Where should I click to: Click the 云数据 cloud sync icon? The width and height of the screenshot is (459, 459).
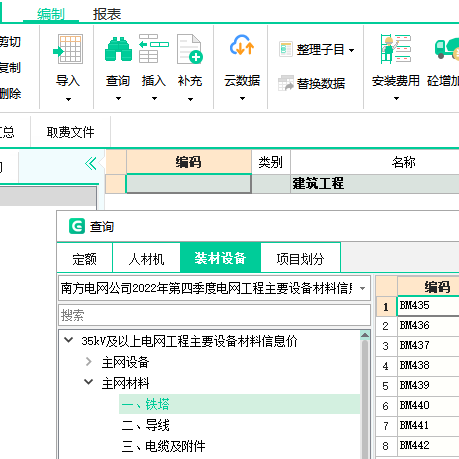(x=242, y=45)
